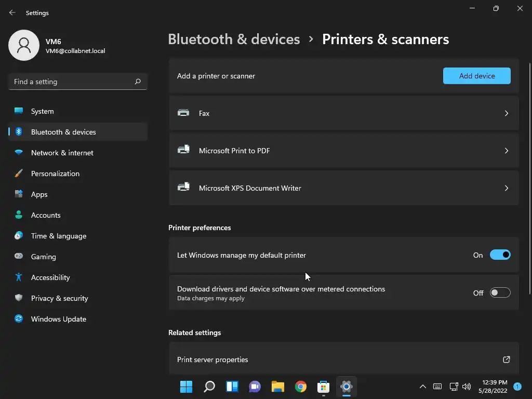Click the Microsoft Print to PDF printer icon

[x=183, y=150]
